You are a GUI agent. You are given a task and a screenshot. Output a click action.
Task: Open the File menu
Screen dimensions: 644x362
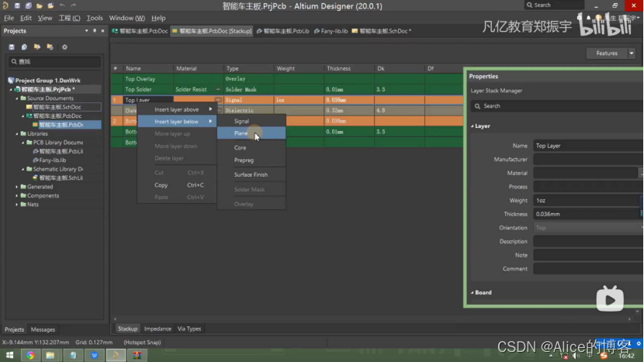[9, 18]
